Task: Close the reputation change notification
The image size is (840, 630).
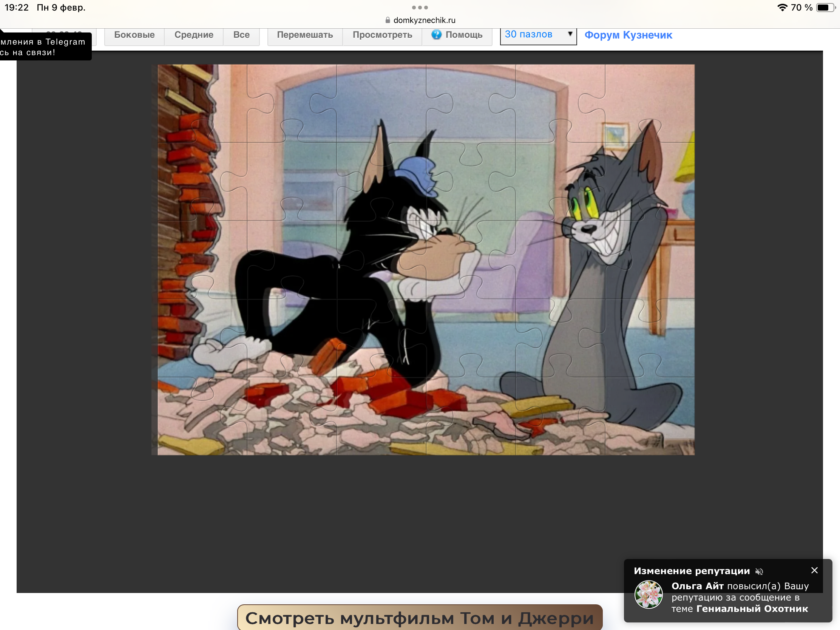Action: [x=814, y=570]
